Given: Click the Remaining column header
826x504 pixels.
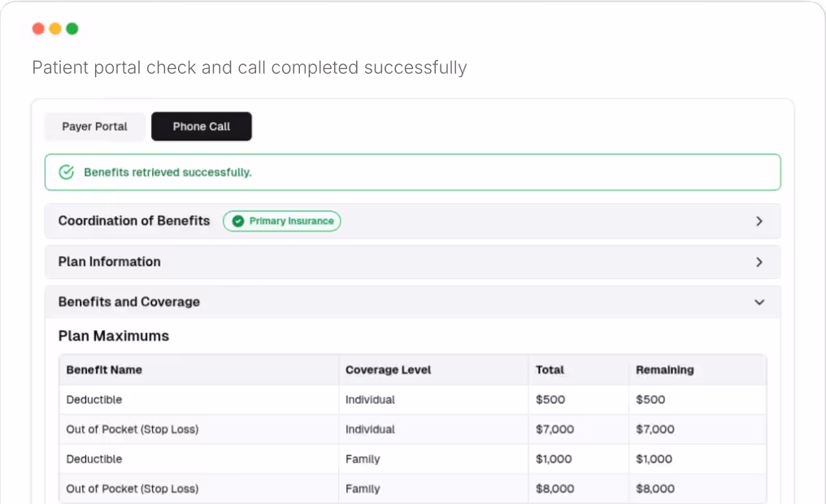Looking at the screenshot, I should point(664,370).
